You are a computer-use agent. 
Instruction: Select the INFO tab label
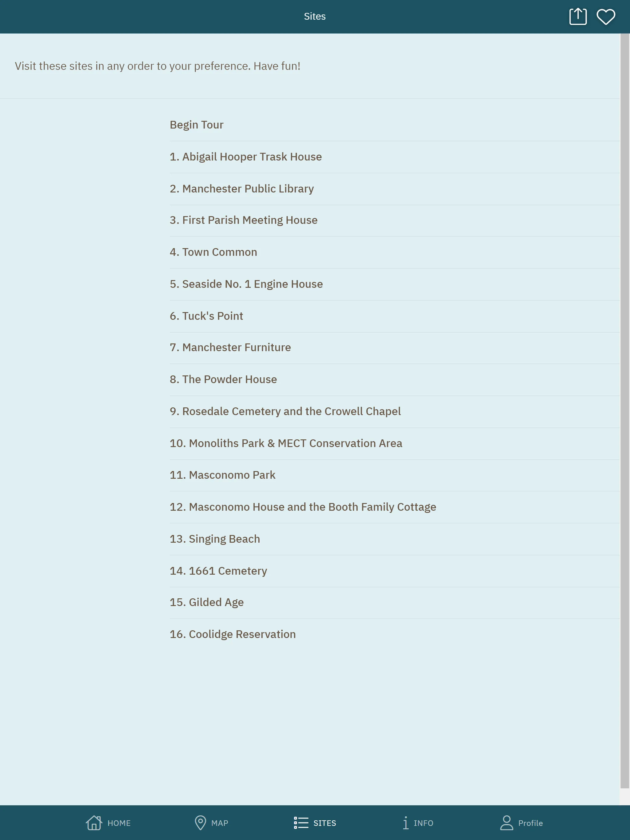[424, 823]
